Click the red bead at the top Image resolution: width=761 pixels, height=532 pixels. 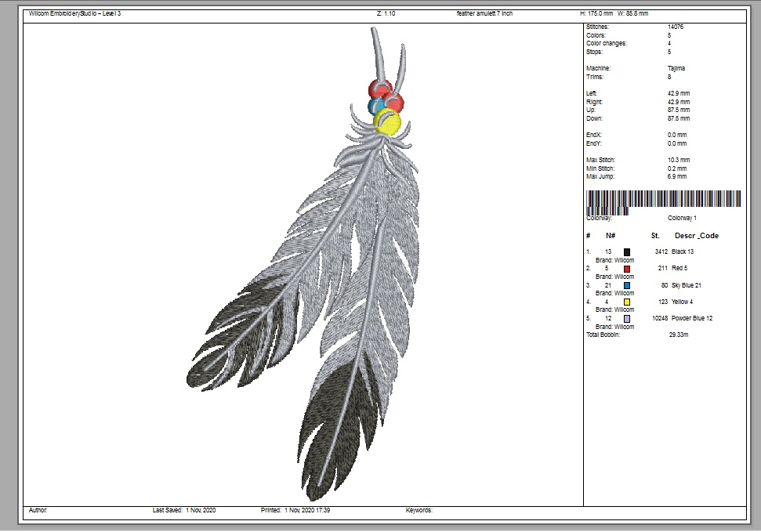[379, 89]
